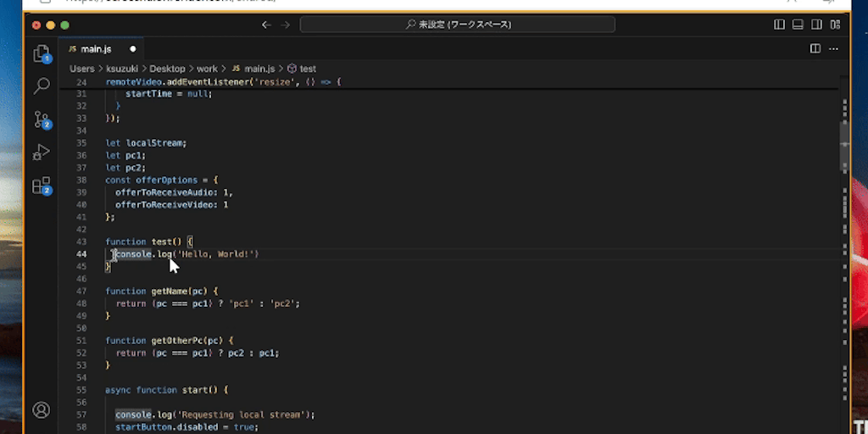This screenshot has height=434, width=868.
Task: Open the Explorer view in activity bar
Action: click(41, 53)
